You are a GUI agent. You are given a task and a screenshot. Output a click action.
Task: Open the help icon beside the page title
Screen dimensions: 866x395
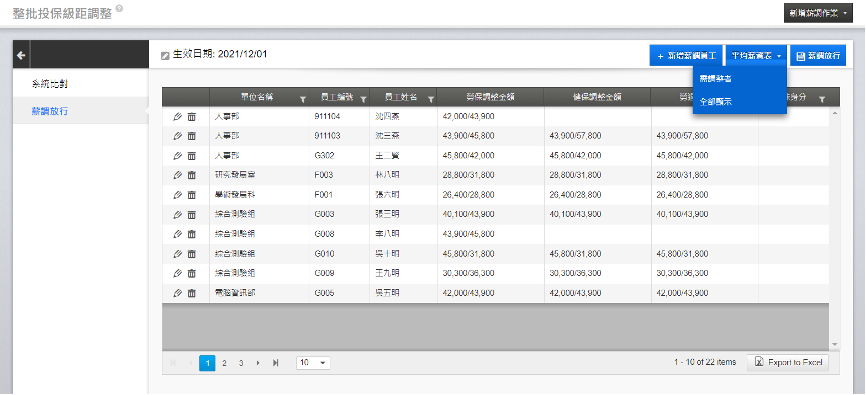point(119,9)
